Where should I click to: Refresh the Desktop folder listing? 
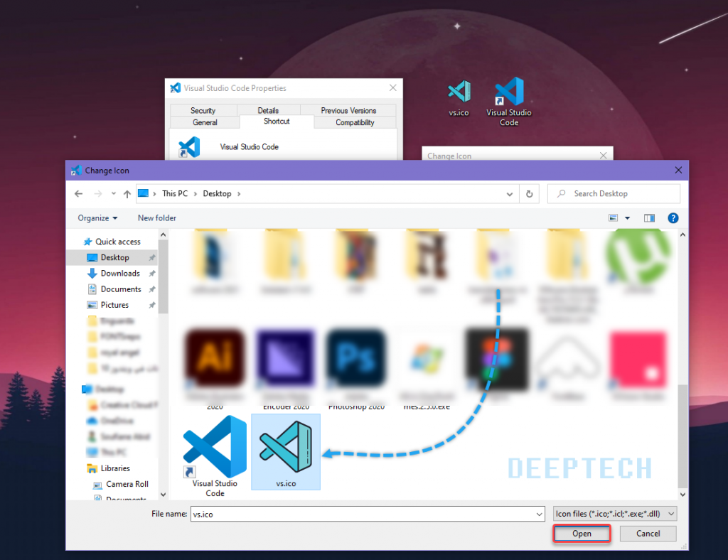(529, 194)
